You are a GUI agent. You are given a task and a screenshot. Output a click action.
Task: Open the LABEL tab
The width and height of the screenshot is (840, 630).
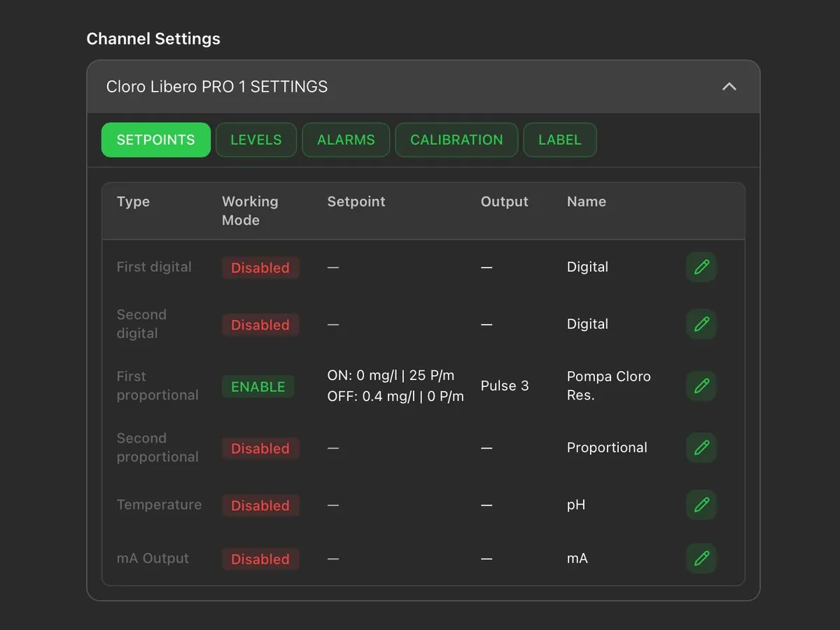pyautogui.click(x=560, y=140)
